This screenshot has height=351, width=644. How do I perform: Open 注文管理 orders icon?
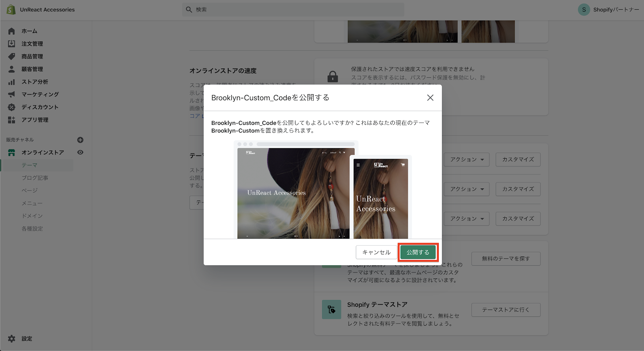pos(12,43)
